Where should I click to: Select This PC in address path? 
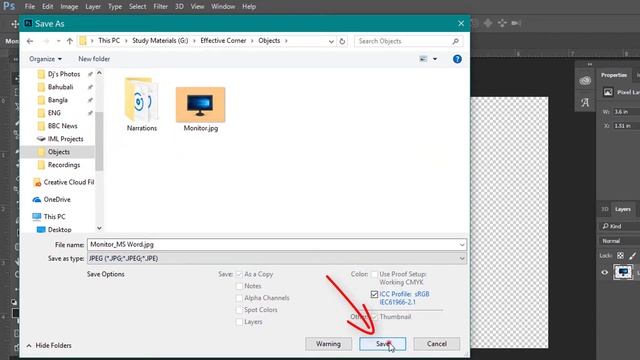click(109, 41)
